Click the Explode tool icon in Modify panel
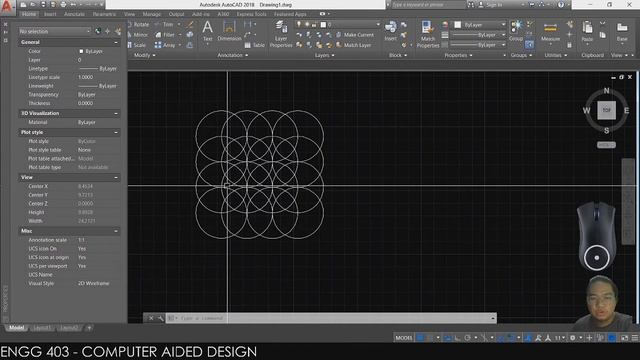 [190, 35]
